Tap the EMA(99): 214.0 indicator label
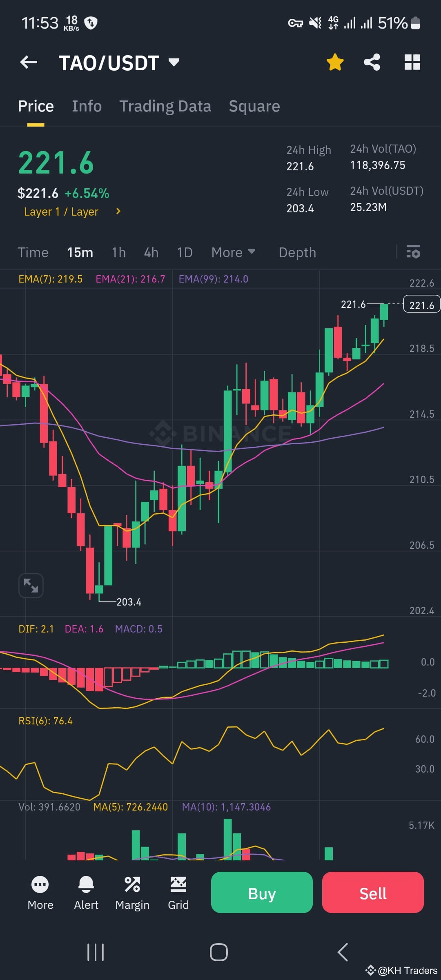 (213, 279)
